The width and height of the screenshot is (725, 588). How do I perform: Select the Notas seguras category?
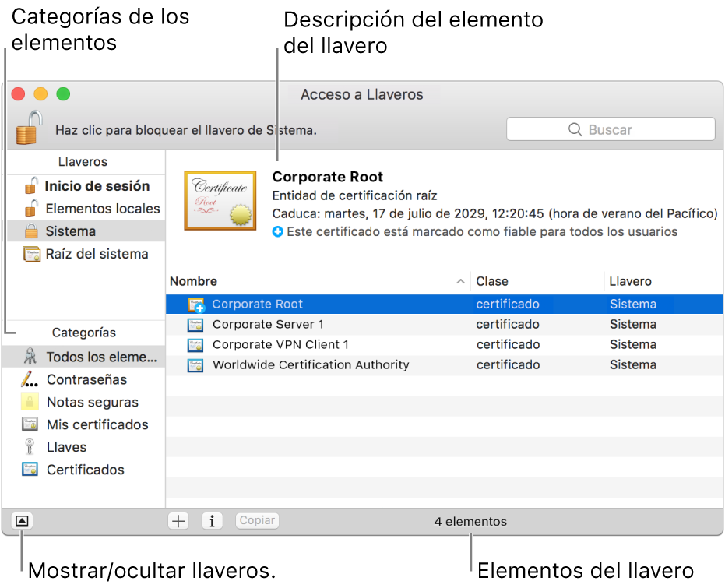tap(84, 402)
